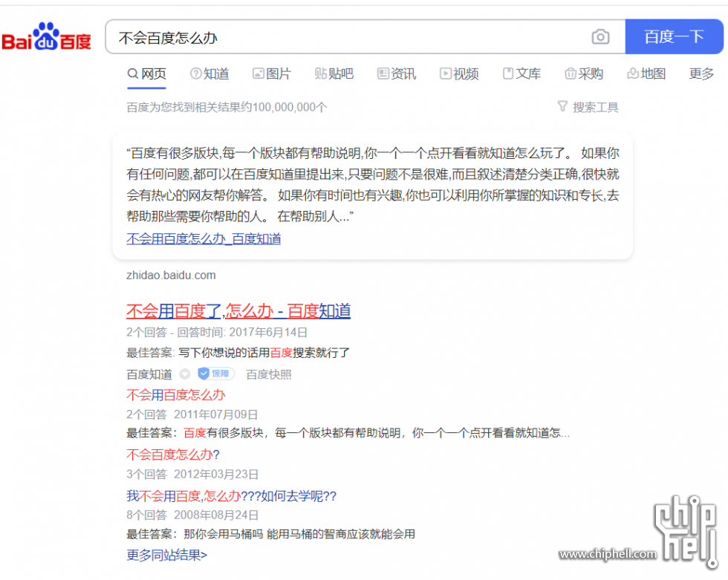The height and width of the screenshot is (580, 728).
Task: Click answer text 那你会用马桶吗
Action: (224, 534)
